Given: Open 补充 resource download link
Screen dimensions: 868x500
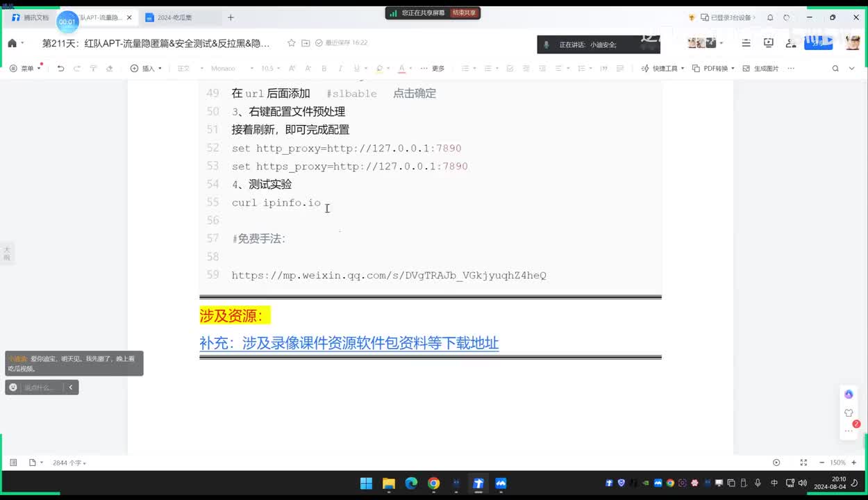Looking at the screenshot, I should 349,343.
